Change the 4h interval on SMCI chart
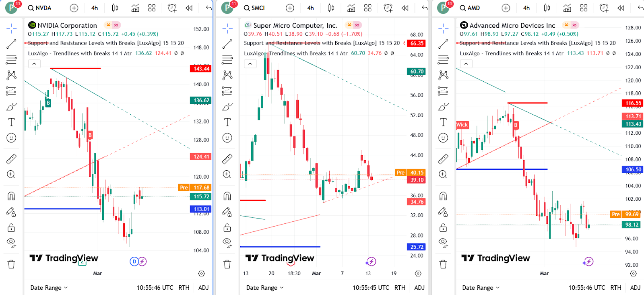 pyautogui.click(x=310, y=8)
